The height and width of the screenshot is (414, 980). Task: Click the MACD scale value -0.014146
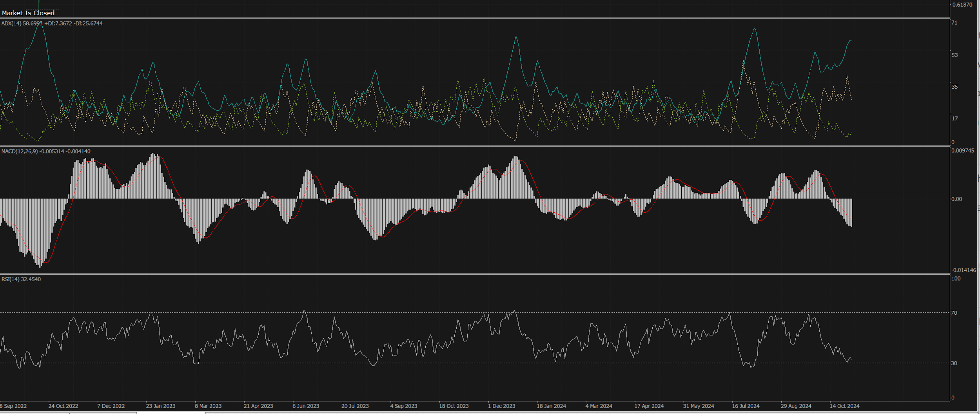coord(964,270)
